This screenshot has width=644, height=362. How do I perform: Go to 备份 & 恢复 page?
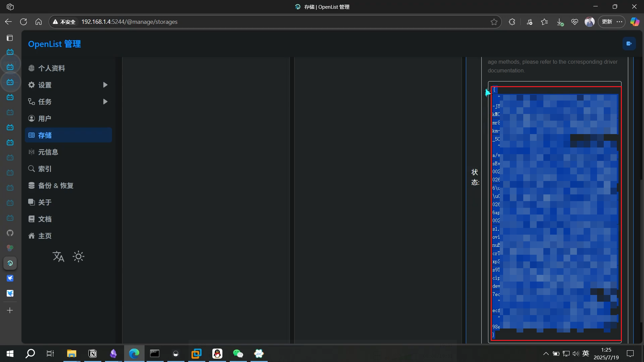tap(55, 186)
